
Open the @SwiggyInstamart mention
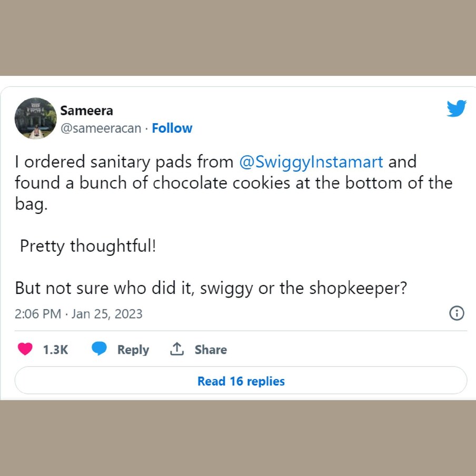coord(311,162)
